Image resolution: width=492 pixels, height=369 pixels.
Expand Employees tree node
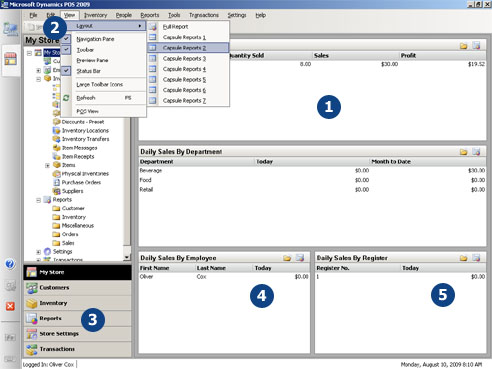(38, 70)
